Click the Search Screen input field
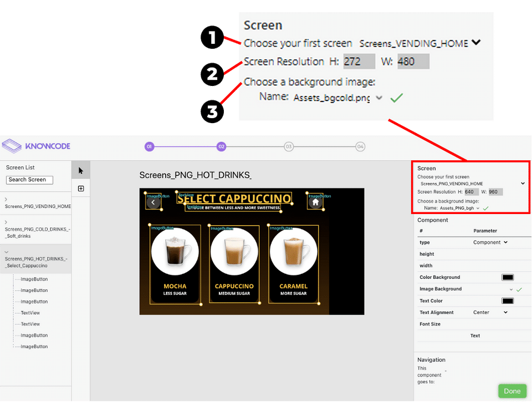This screenshot has height=402, width=532. [x=29, y=180]
